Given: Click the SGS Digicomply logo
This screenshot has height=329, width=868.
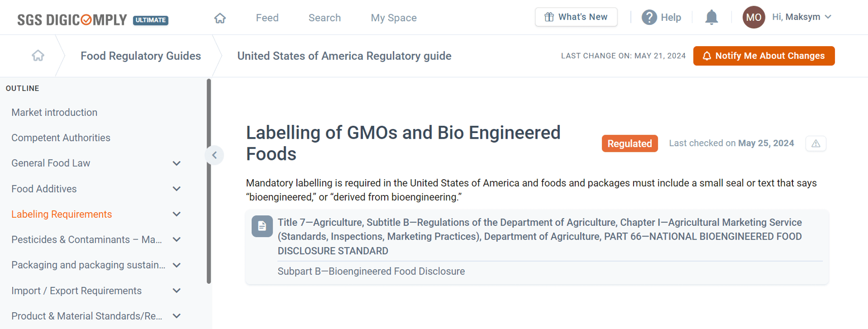Looking at the screenshot, I should point(71,19).
